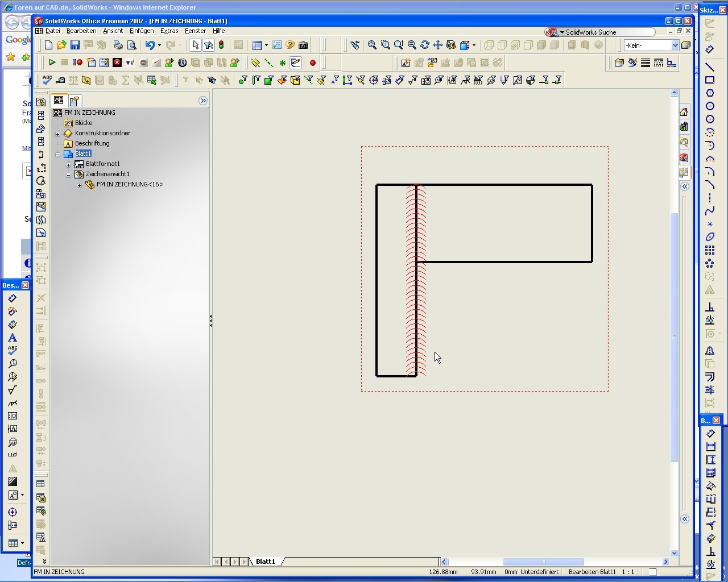
Task: Select the Zoom to Fit magnifier icon
Action: [372, 45]
